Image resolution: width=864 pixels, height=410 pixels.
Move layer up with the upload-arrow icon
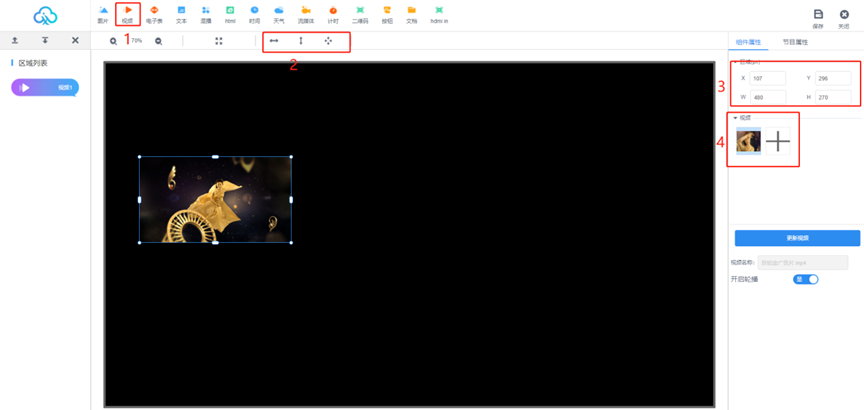pyautogui.click(x=15, y=40)
